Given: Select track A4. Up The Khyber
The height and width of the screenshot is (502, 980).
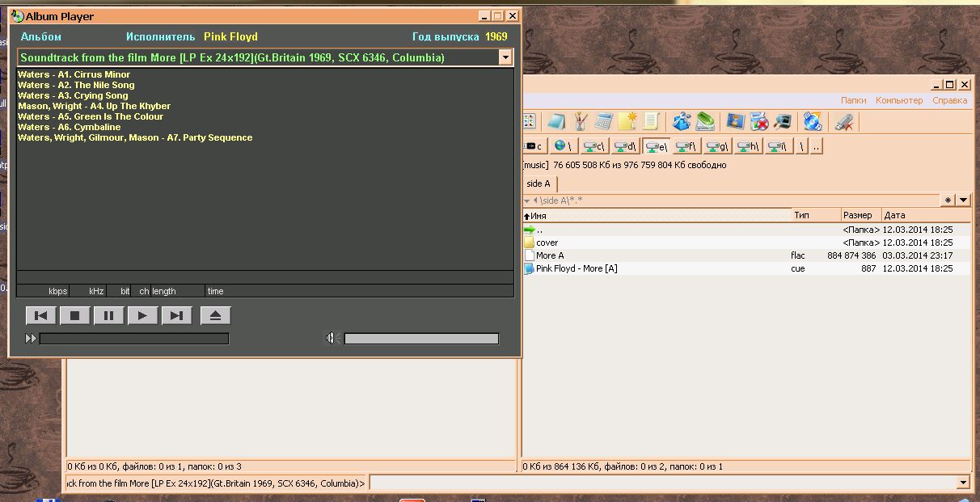Looking at the screenshot, I should click(x=94, y=106).
